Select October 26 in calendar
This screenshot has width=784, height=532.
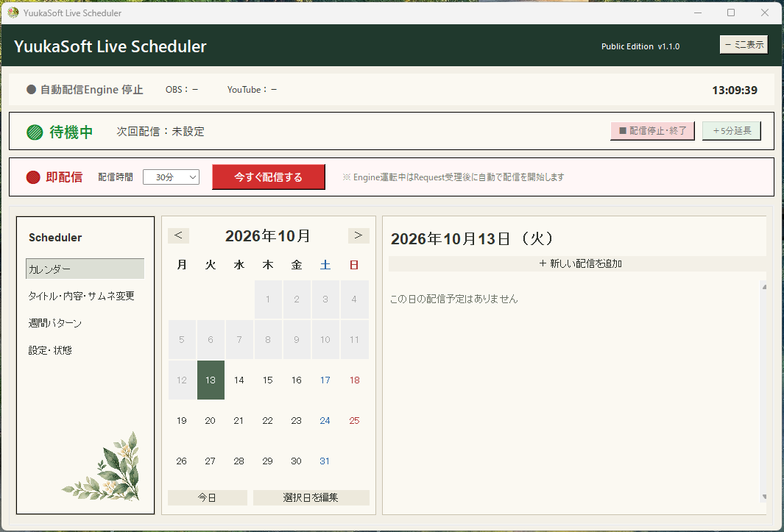tap(182, 461)
